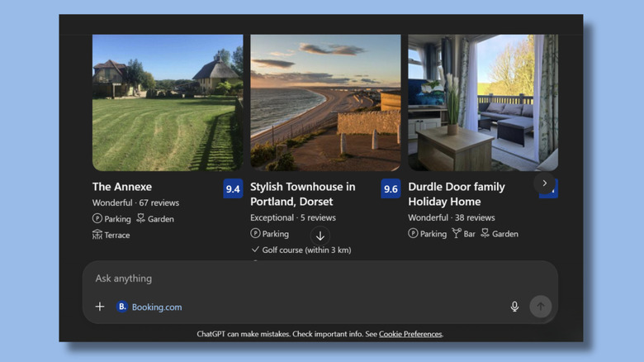This screenshot has height=362, width=644.
Task: Select the Booking.com app label
Action: [157, 307]
